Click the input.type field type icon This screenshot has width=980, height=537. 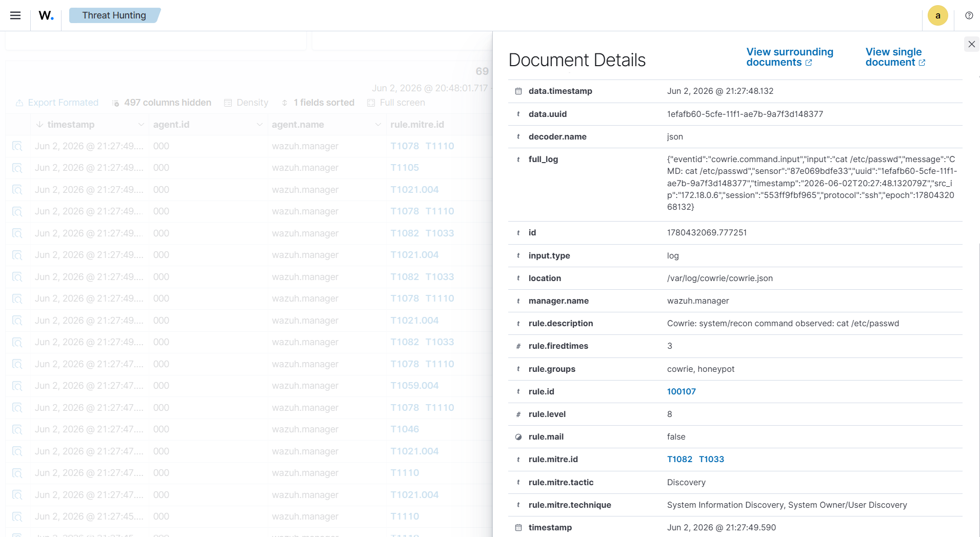pos(518,255)
